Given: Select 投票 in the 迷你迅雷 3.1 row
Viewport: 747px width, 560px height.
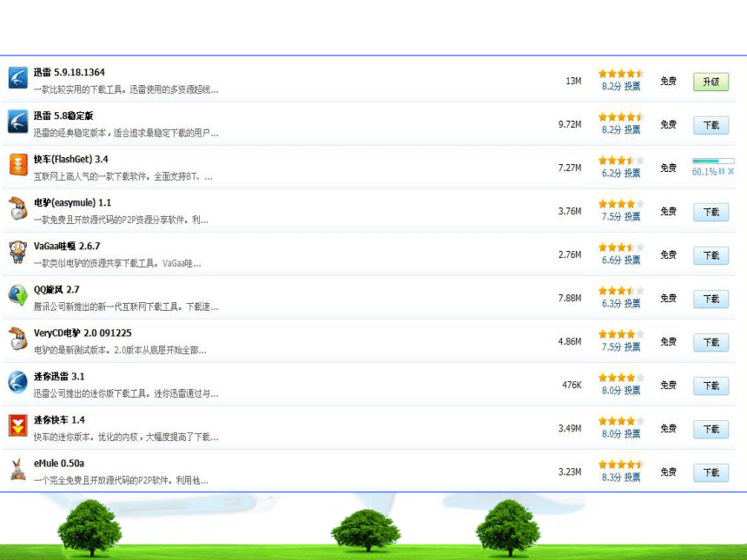Looking at the screenshot, I should click(x=632, y=391).
